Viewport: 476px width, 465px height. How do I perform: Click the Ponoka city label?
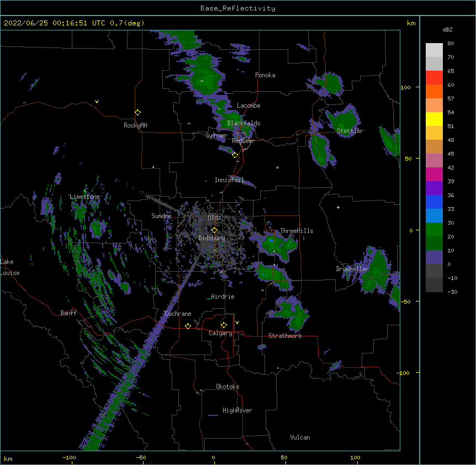[265, 75]
